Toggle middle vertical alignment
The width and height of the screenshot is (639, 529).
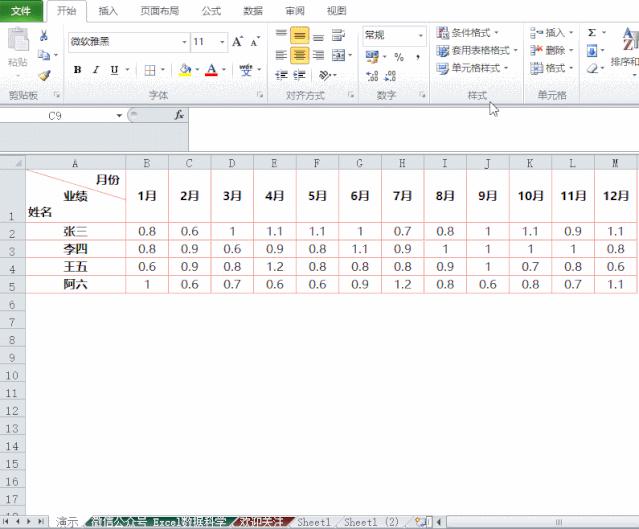(x=300, y=35)
